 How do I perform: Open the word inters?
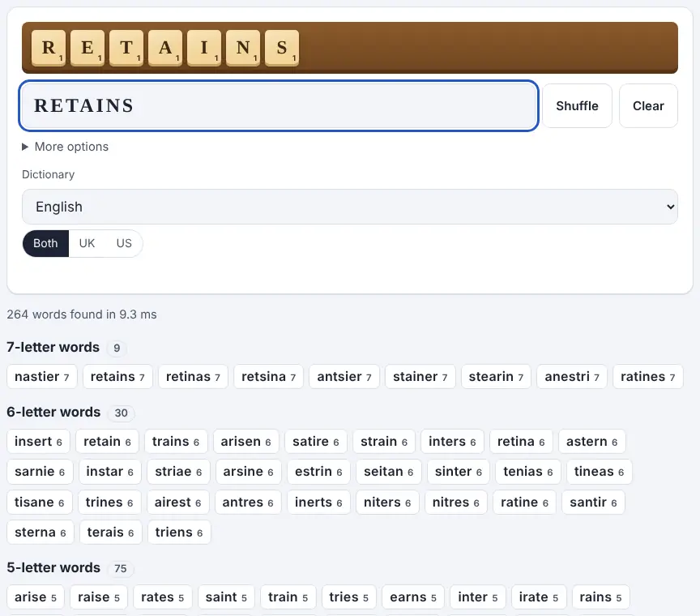(x=452, y=442)
